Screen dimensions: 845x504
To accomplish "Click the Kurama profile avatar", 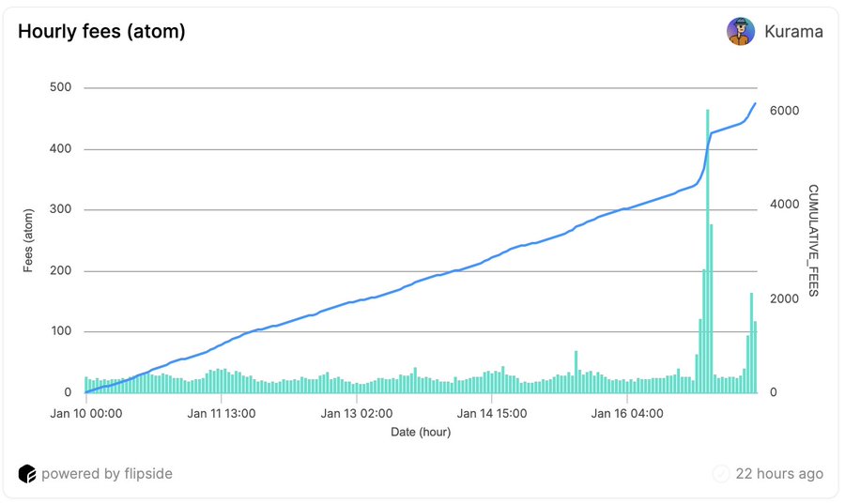I will point(741,31).
